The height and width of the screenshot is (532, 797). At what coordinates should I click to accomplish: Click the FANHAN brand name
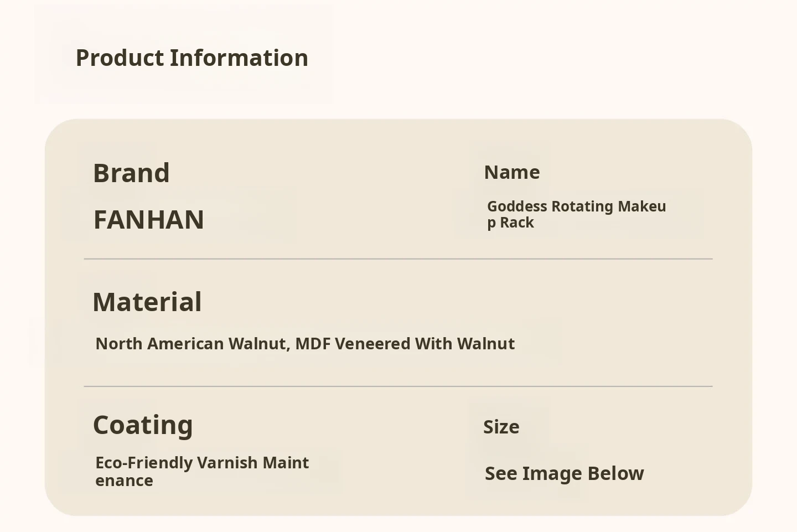pyautogui.click(x=149, y=220)
